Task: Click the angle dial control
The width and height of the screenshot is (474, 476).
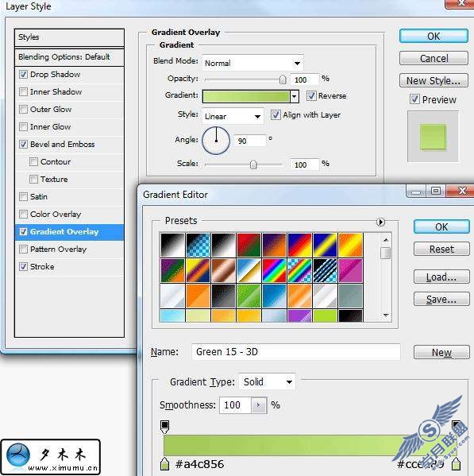Action: point(216,141)
